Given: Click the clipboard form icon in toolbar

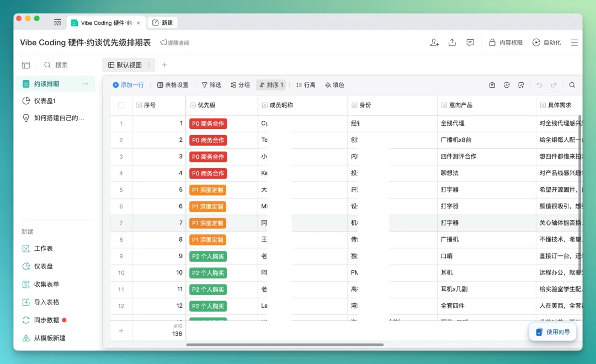Looking at the screenshot, I should (492, 85).
